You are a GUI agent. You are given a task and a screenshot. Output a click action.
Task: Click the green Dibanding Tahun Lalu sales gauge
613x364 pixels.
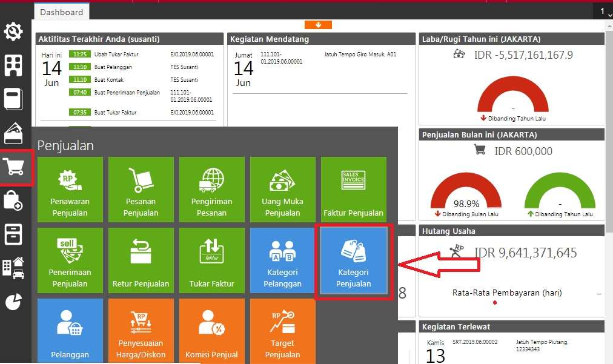(x=560, y=191)
